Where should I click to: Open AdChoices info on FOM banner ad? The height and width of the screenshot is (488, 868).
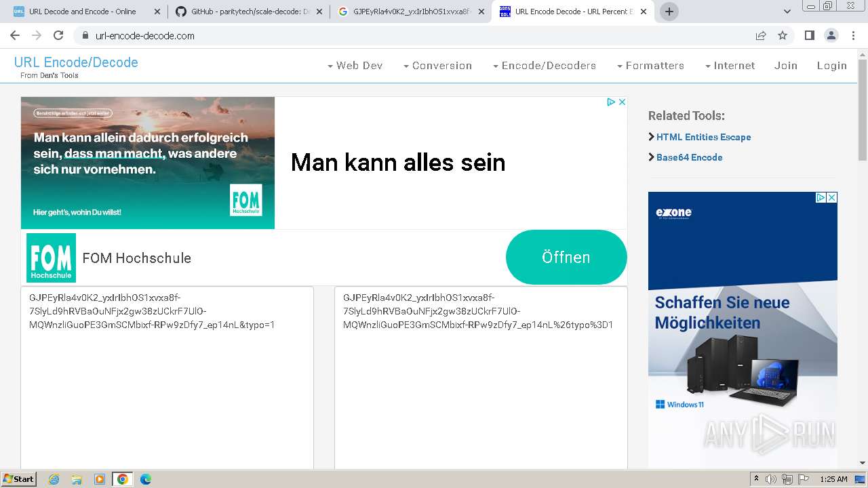point(611,102)
